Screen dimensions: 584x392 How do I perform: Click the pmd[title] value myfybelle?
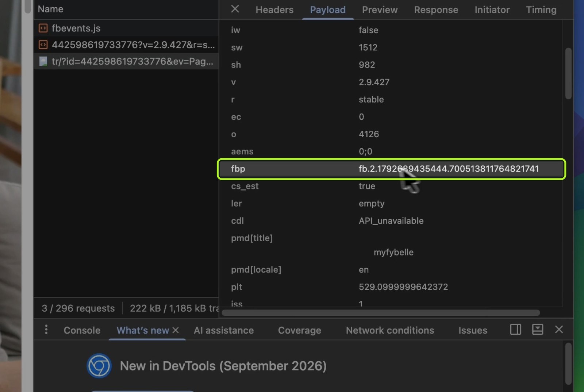393,252
